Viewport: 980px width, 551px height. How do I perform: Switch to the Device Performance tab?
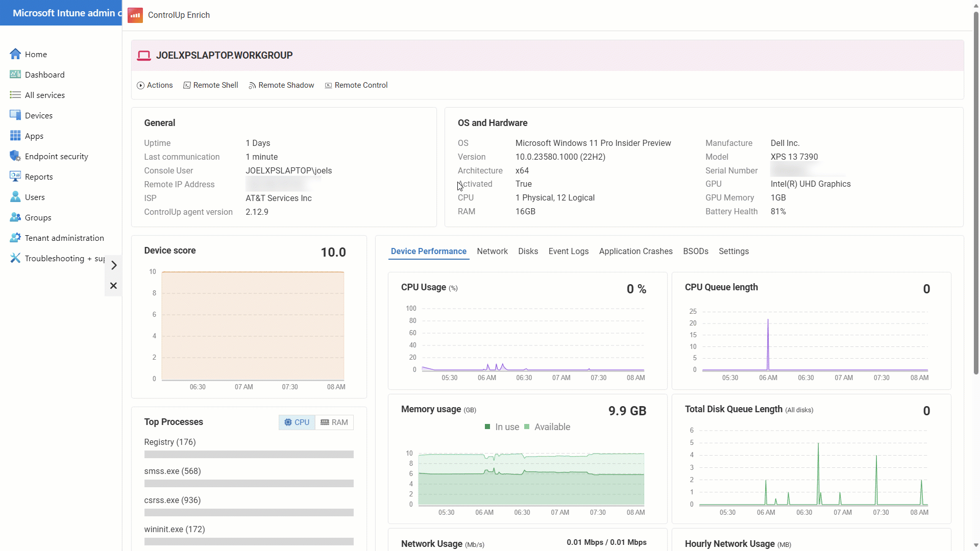429,252
